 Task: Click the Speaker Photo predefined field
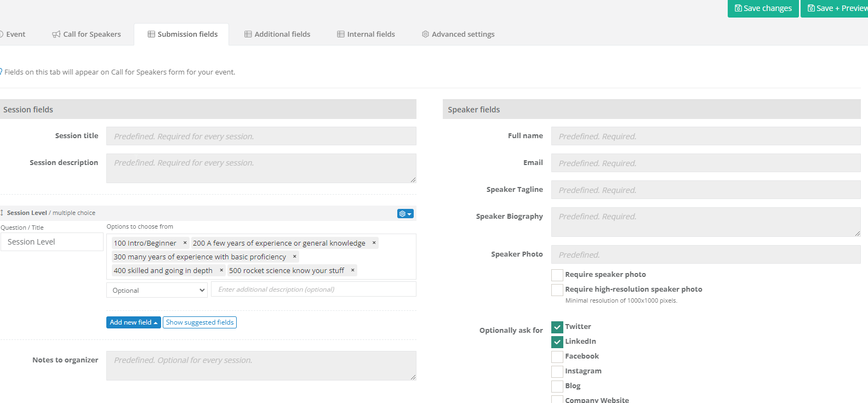pyautogui.click(x=706, y=254)
